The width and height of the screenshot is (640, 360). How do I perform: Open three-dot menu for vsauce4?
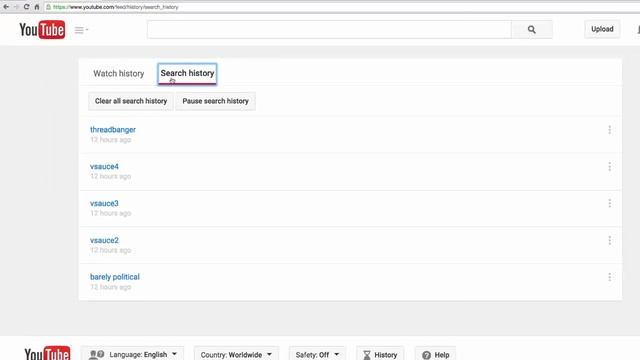point(609,167)
